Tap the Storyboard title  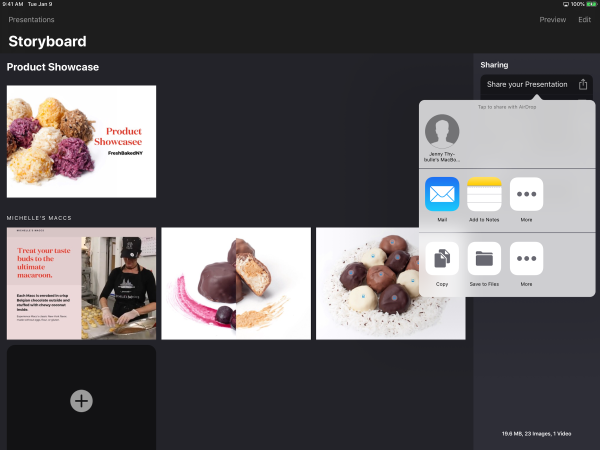pos(47,41)
